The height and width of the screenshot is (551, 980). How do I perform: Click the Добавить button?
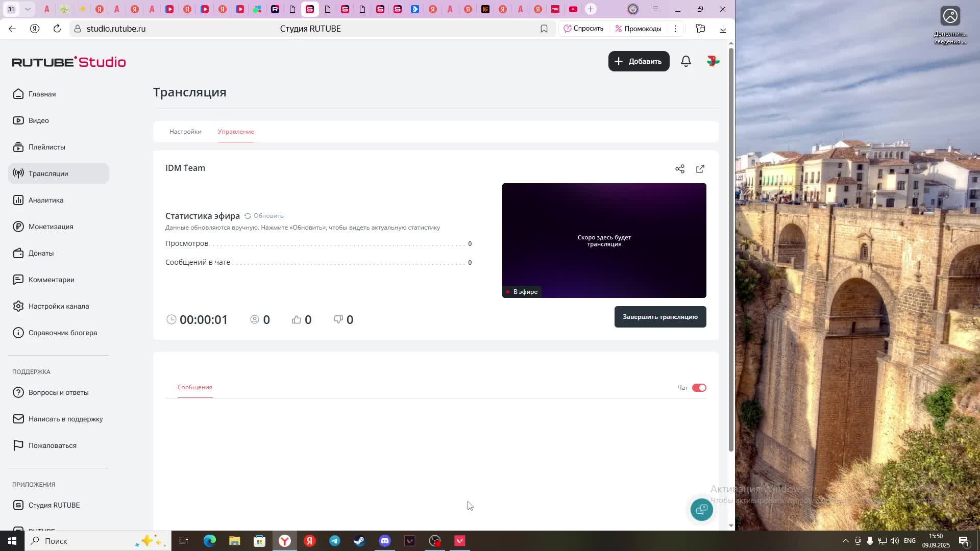pyautogui.click(x=639, y=61)
